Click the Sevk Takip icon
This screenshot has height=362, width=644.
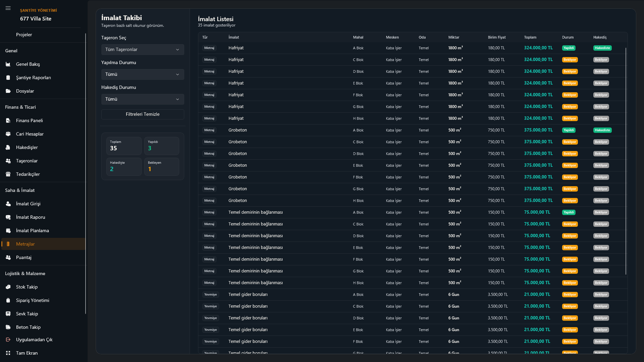(x=8, y=314)
